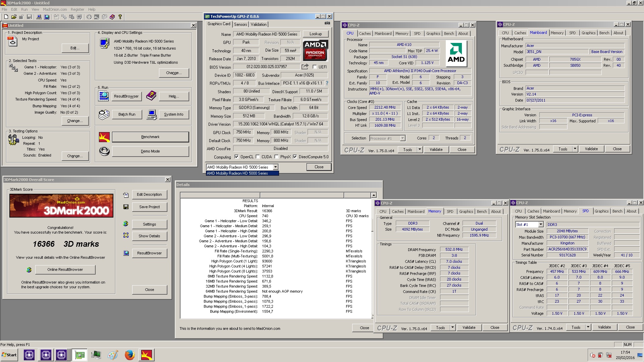Click the Batch Run stack icon

pyautogui.click(x=104, y=114)
